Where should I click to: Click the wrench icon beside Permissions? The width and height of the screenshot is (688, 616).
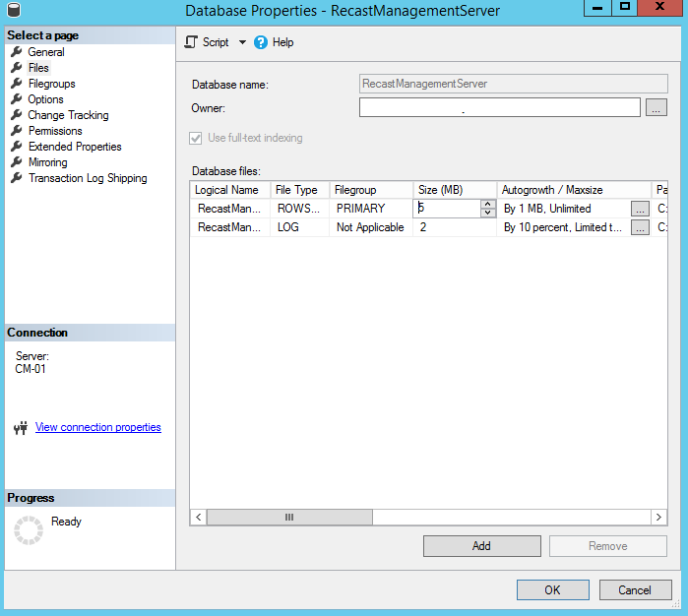click(x=16, y=131)
